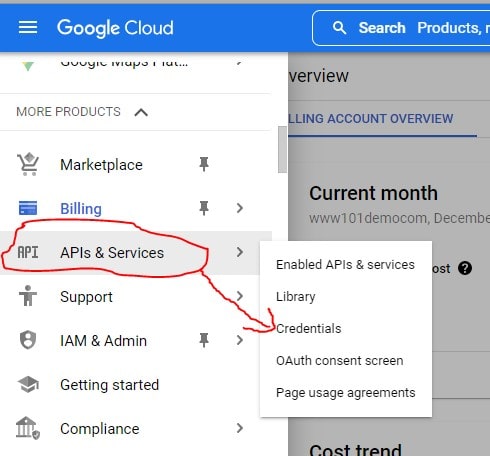Open Compliance from the sidebar

point(100,429)
